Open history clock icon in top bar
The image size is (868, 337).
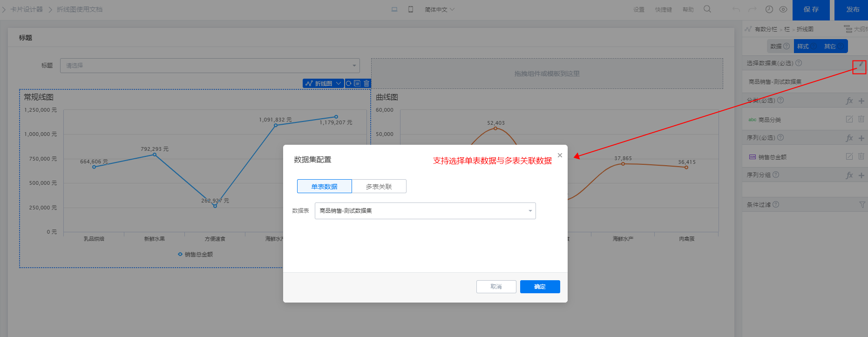[x=769, y=9]
